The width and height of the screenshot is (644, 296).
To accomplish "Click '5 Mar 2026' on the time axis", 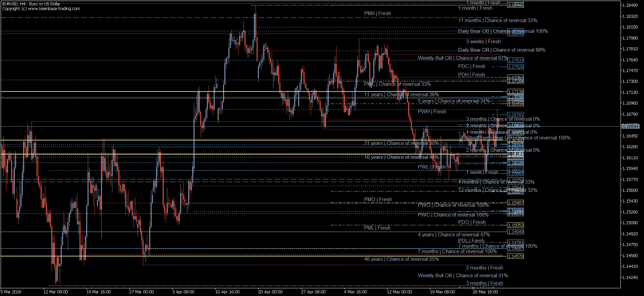I will point(11,292).
